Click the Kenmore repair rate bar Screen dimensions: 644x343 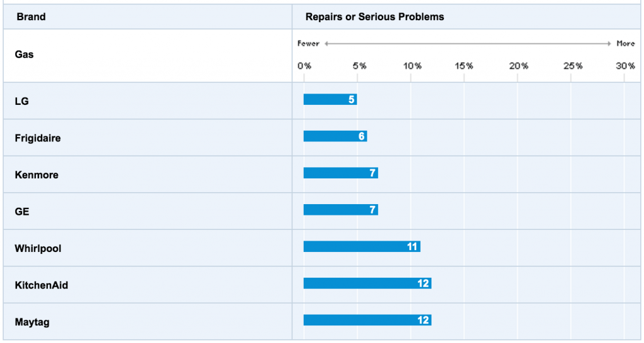(340, 173)
